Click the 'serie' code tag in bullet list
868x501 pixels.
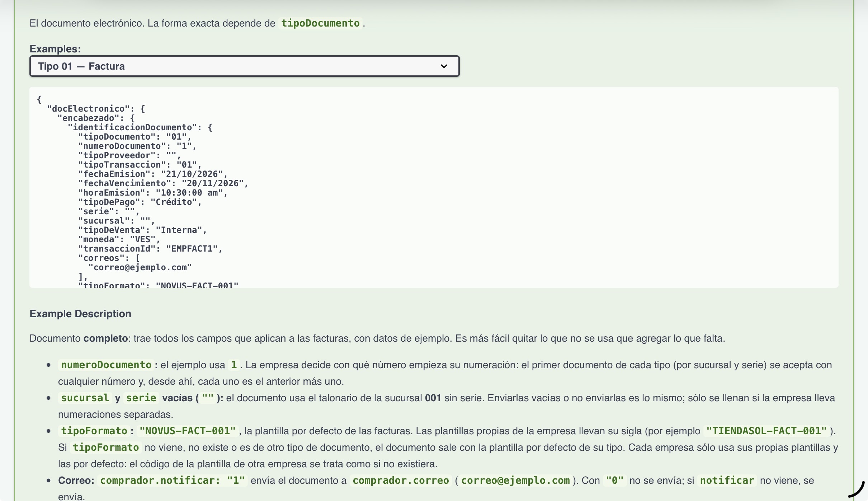[141, 398]
